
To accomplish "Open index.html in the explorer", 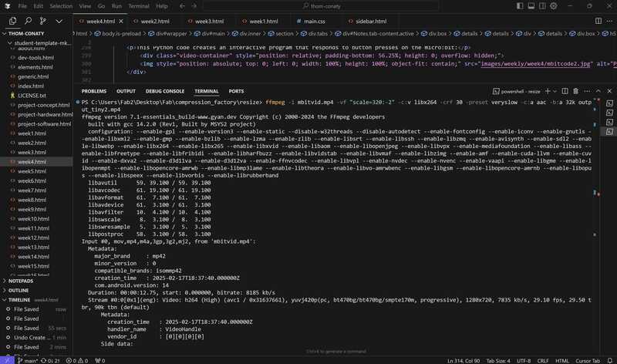I will [x=31, y=86].
